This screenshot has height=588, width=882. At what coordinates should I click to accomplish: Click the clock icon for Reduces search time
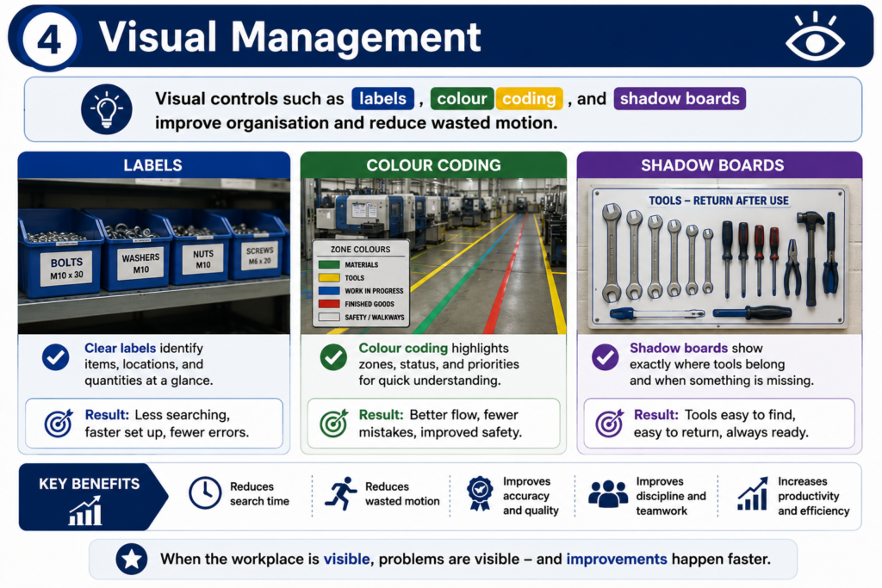click(205, 493)
